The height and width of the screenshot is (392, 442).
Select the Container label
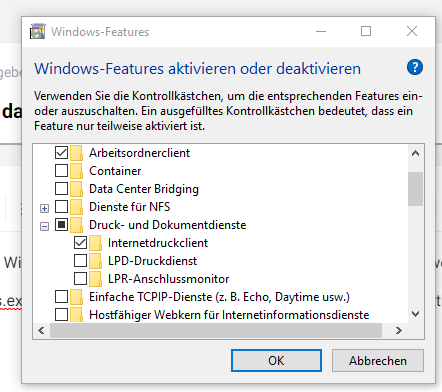(x=115, y=171)
